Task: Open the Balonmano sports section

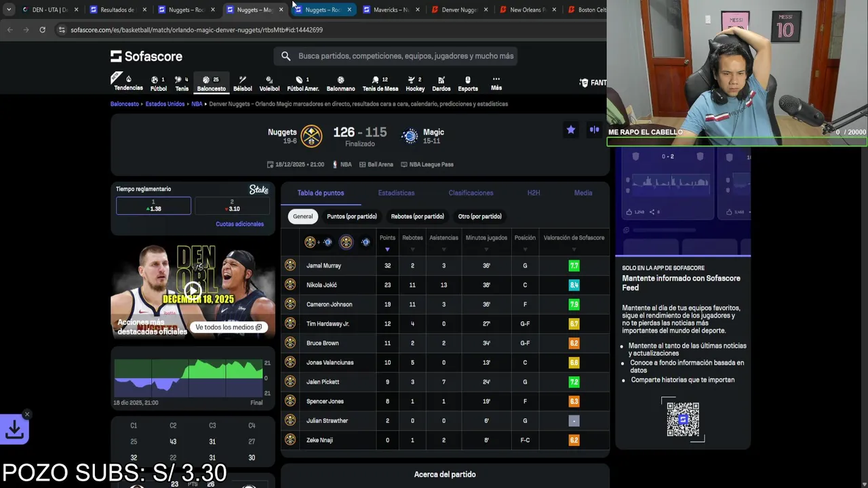Action: tap(340, 83)
